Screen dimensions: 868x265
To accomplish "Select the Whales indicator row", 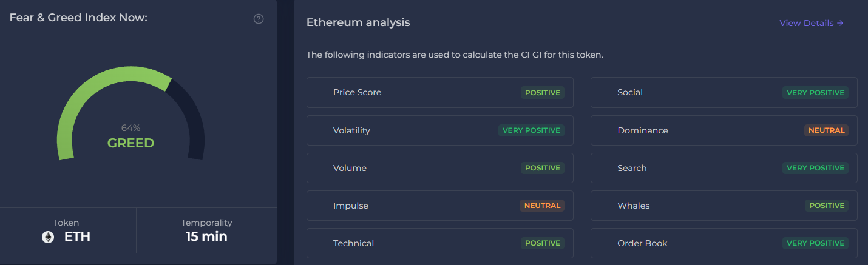I will pyautogui.click(x=724, y=206).
